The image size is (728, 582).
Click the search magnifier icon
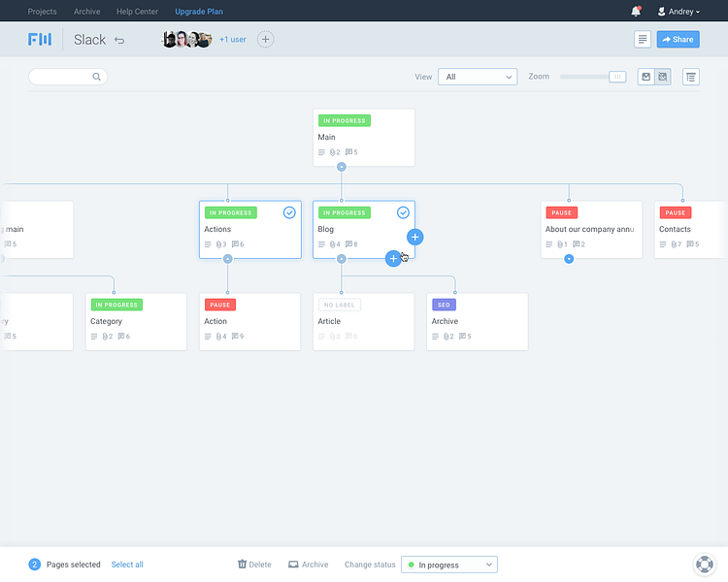pyautogui.click(x=96, y=77)
